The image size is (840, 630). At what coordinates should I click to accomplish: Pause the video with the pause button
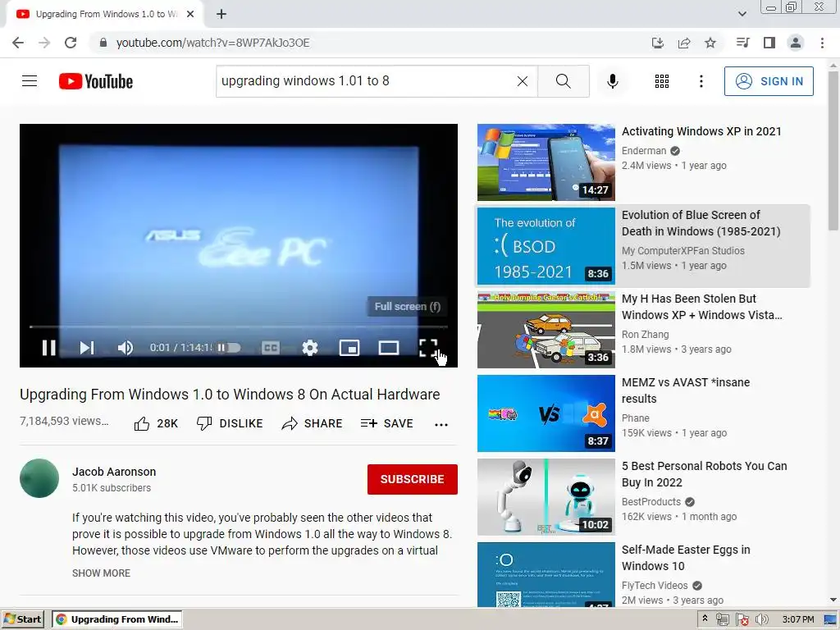48,348
